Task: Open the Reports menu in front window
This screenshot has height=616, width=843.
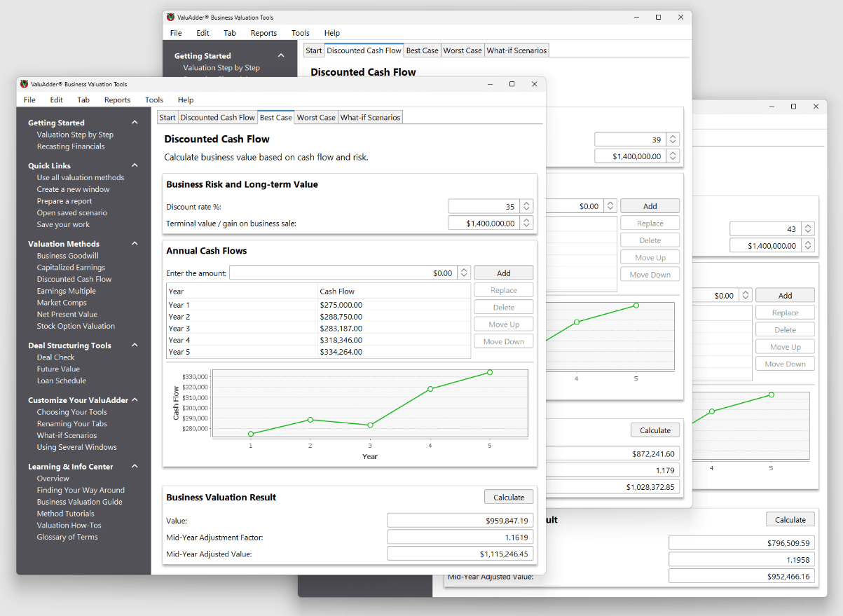Action: (x=117, y=100)
